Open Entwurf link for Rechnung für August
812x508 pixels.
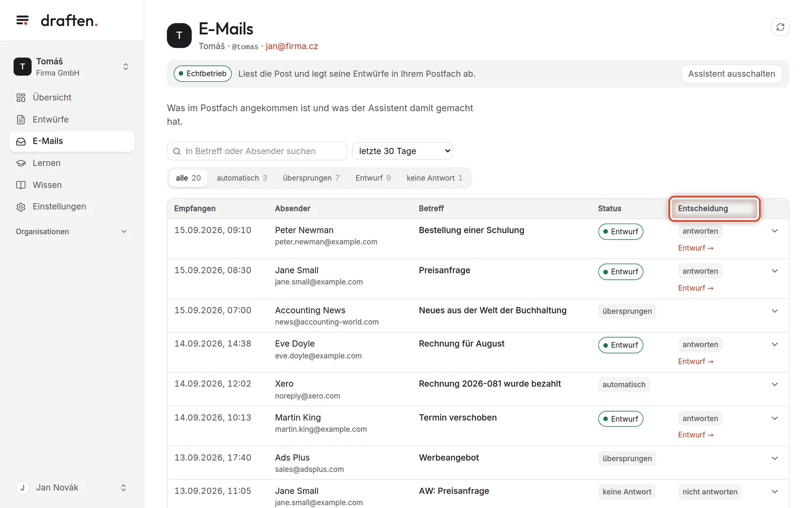696,361
